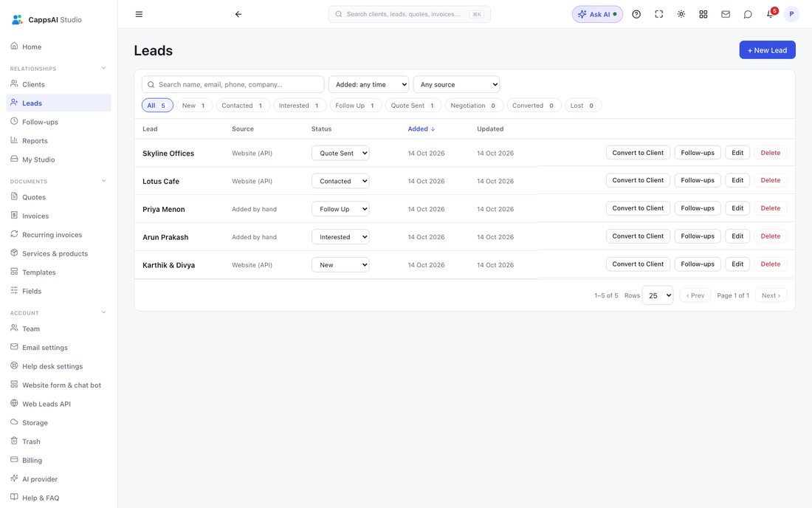The height and width of the screenshot is (508, 812).
Task: Open Trash in sidebar
Action: [58, 442]
